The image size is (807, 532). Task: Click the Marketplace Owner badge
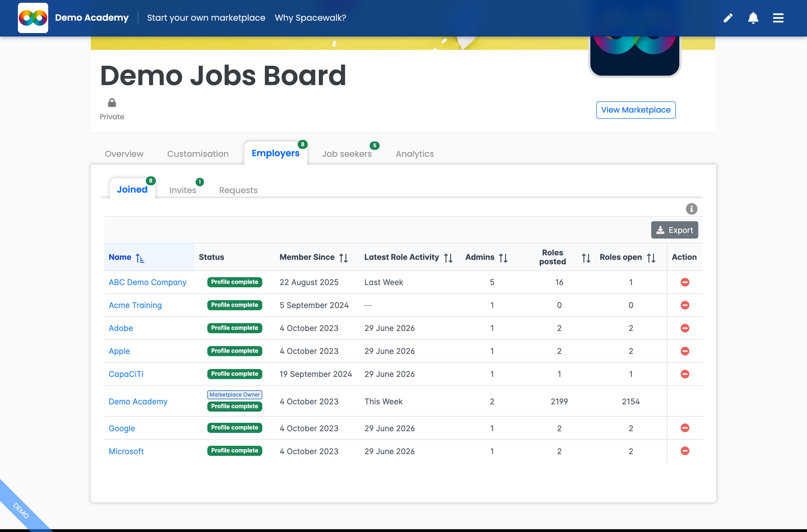(235, 395)
